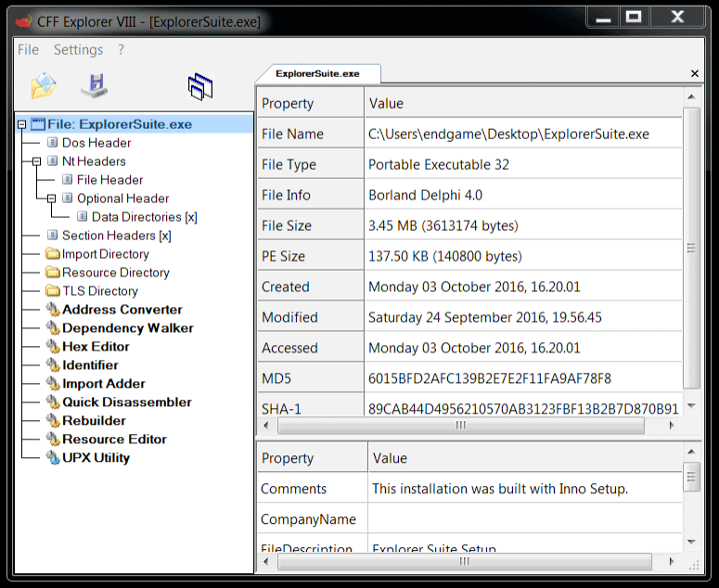Open the Resource Editor tool
Image resolution: width=719 pixels, height=588 pixels.
tap(115, 440)
